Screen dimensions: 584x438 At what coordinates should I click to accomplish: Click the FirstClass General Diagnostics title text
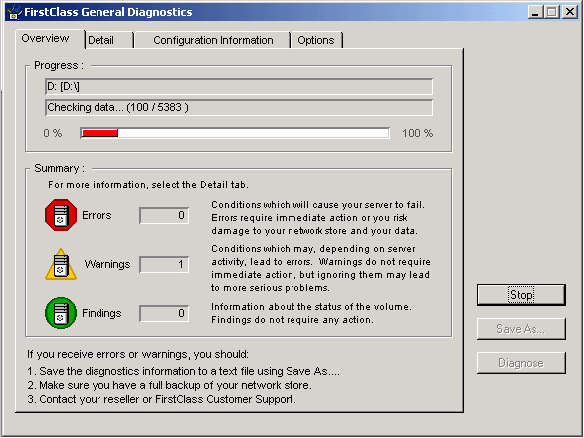(x=108, y=12)
